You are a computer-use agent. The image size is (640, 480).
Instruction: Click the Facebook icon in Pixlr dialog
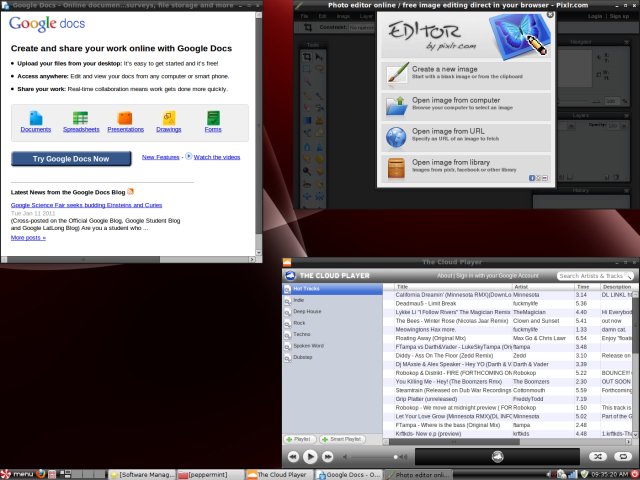tap(532, 178)
